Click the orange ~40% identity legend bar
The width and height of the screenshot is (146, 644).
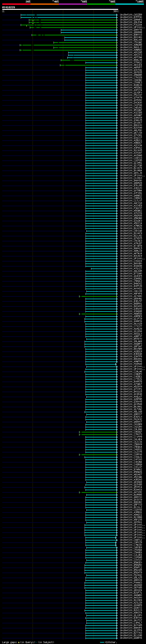pos(45,4)
